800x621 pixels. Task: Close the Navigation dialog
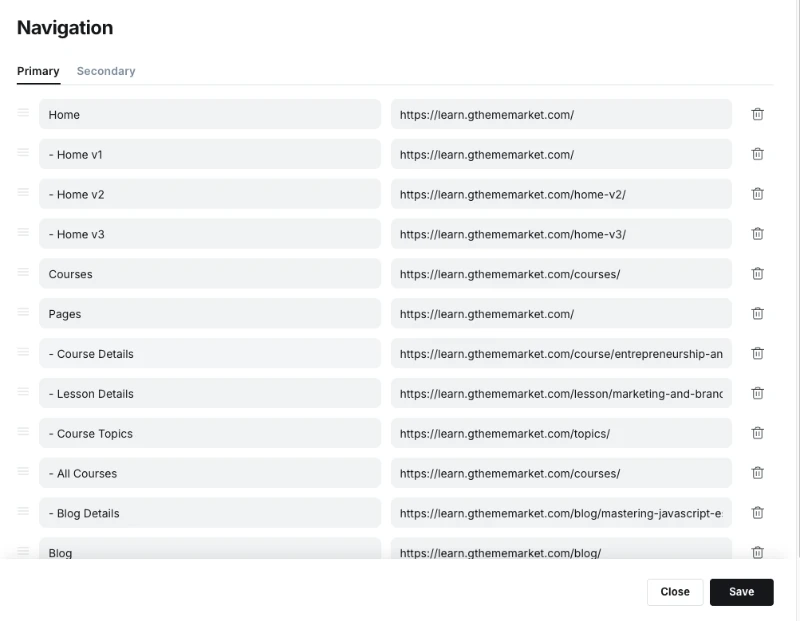pos(675,592)
